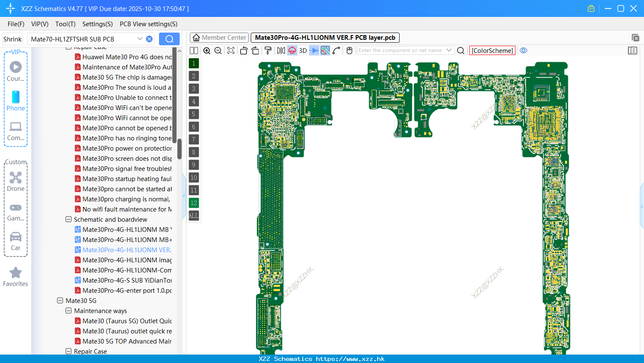Screen dimensions: 644x363
Task: Collapse the Maintenance ways folder
Action: (x=69, y=311)
